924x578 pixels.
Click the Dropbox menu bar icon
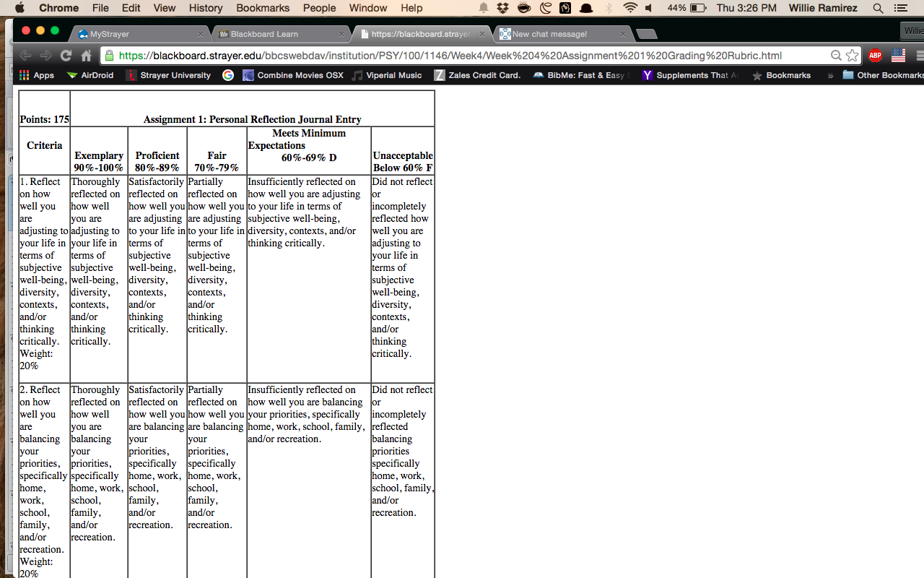pyautogui.click(x=503, y=8)
